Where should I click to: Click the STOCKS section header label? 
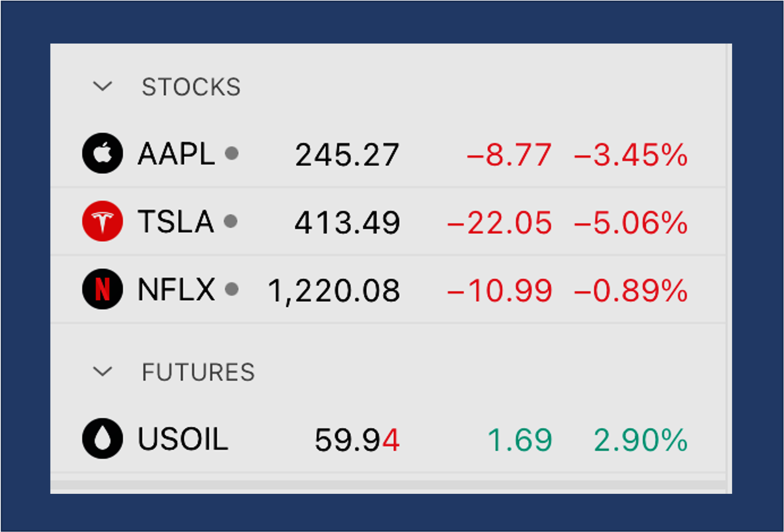(x=191, y=87)
